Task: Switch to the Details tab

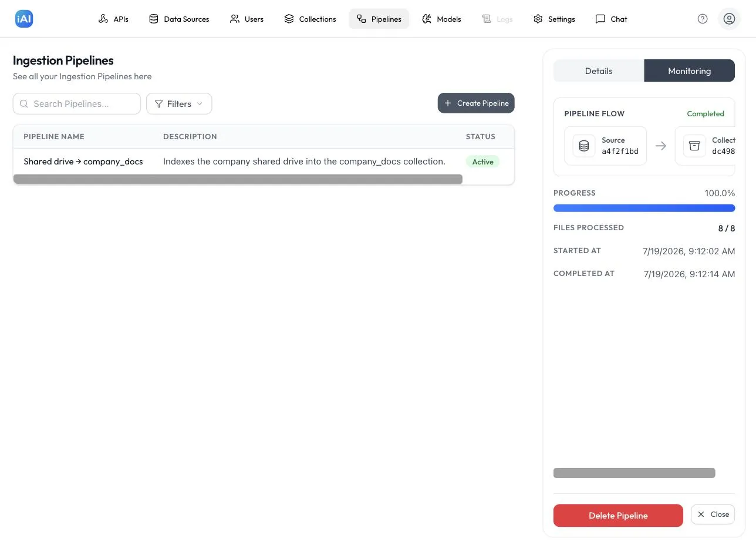Action: tap(599, 70)
